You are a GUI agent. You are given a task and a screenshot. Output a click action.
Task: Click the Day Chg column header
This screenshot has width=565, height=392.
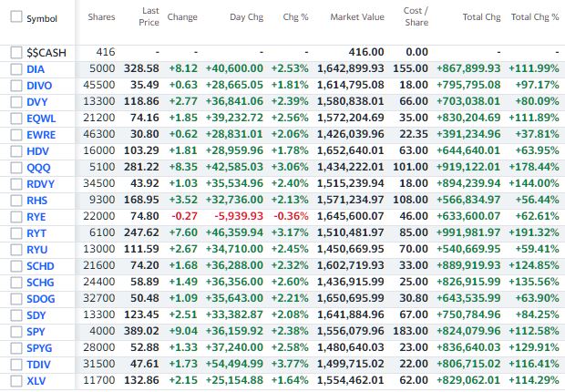click(247, 17)
